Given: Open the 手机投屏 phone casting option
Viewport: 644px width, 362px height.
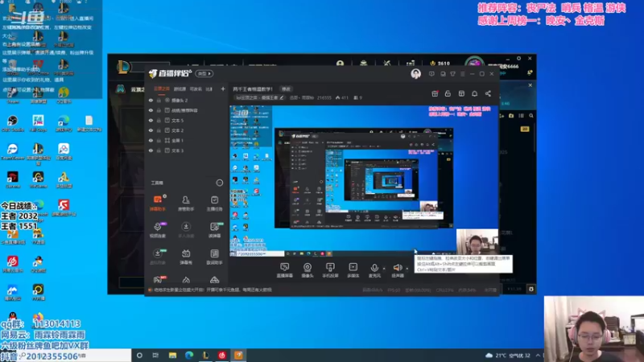Looking at the screenshot, I should [330, 270].
